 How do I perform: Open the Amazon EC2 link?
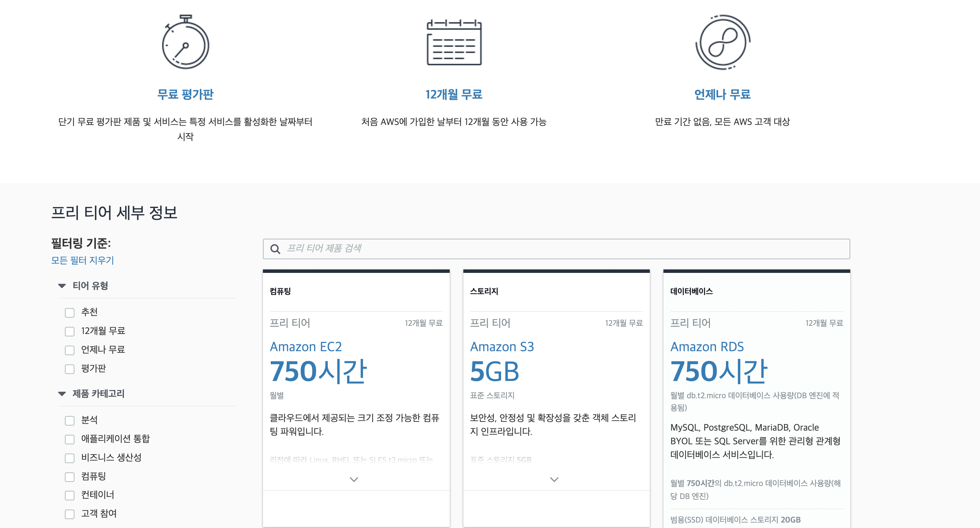coord(306,347)
